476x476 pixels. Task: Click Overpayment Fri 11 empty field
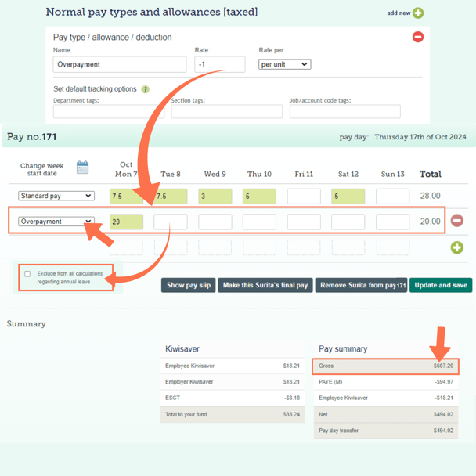coord(304,222)
